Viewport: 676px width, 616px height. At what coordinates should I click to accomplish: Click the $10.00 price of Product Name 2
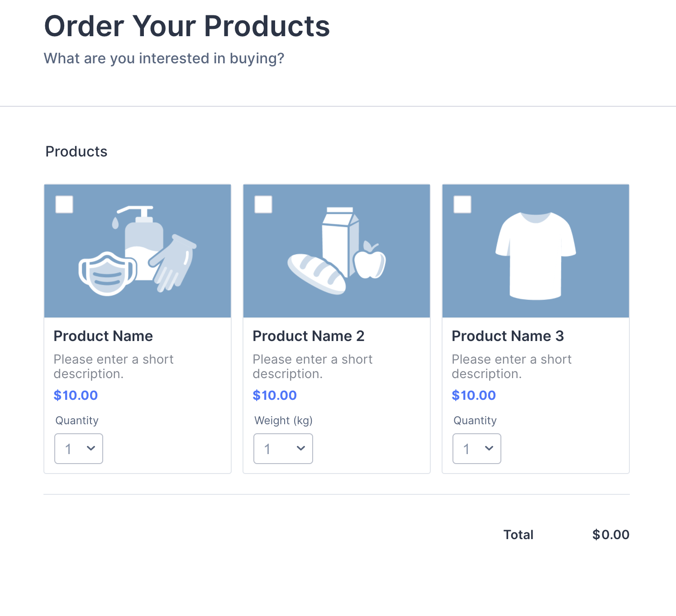click(275, 395)
